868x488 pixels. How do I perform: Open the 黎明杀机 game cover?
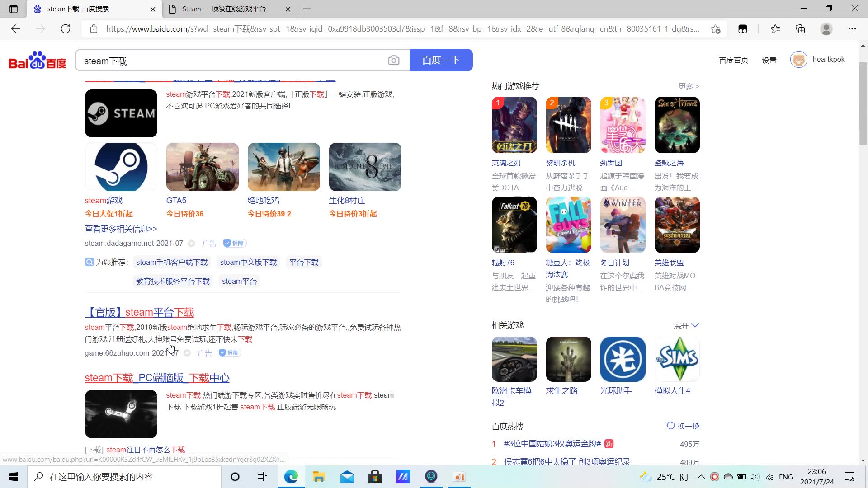click(568, 125)
